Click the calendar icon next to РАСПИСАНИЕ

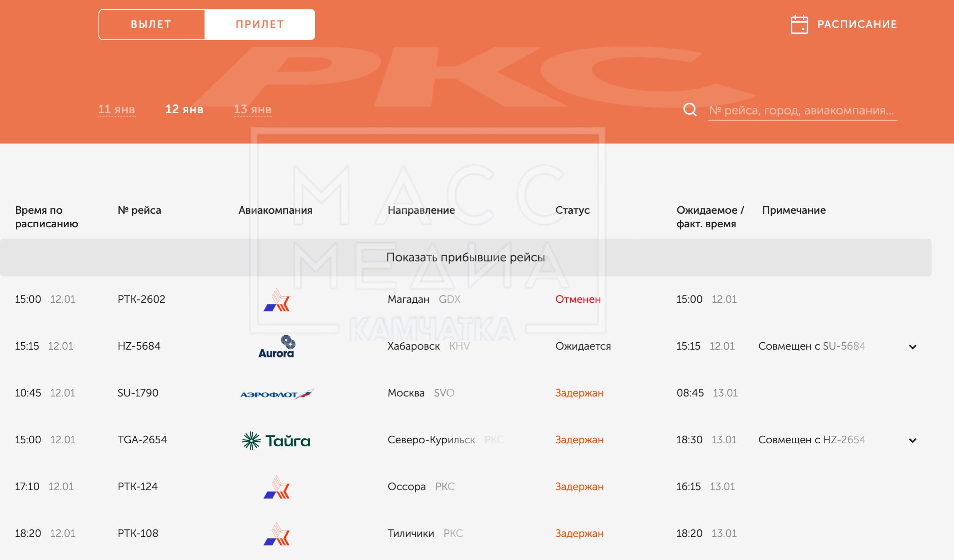799,25
